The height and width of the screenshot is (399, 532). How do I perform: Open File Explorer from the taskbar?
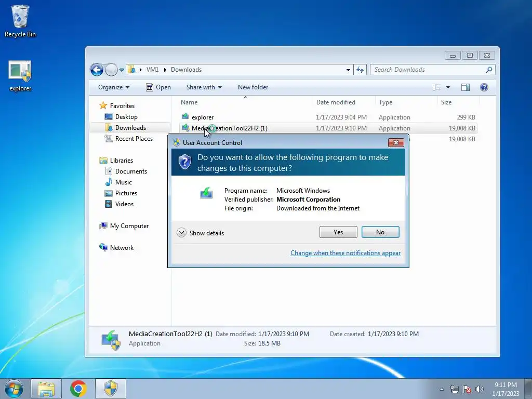46,389
